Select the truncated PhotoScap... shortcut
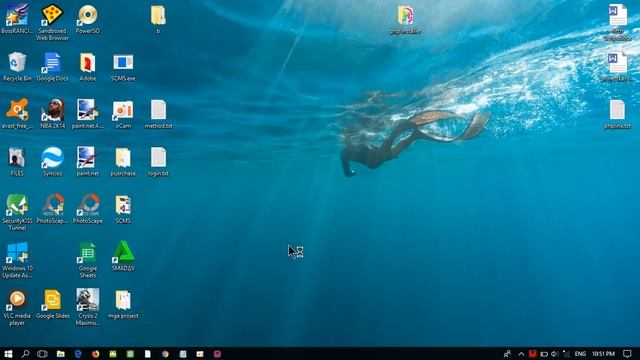The image size is (640, 360). [52, 209]
